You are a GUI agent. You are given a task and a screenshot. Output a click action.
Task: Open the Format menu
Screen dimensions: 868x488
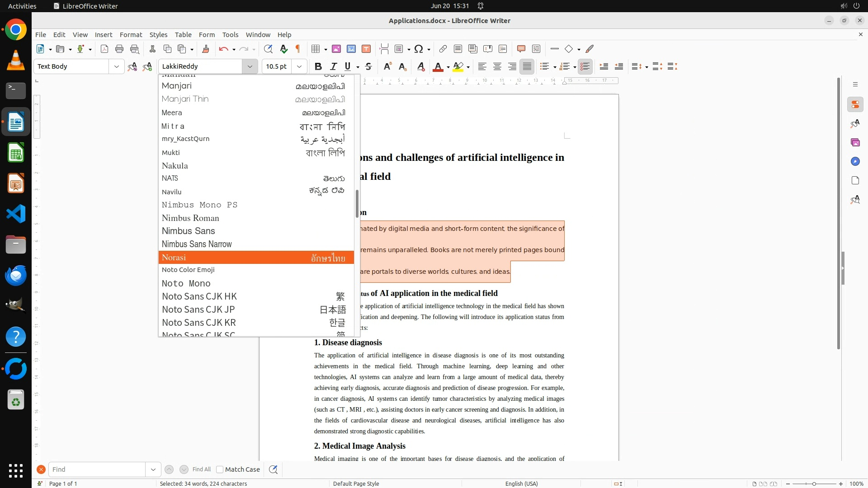click(x=131, y=35)
